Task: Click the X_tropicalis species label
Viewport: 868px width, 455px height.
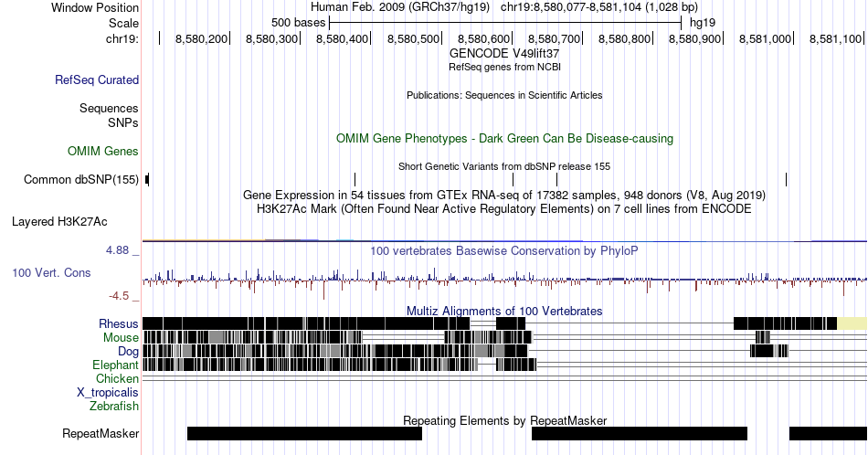Action: (108, 393)
